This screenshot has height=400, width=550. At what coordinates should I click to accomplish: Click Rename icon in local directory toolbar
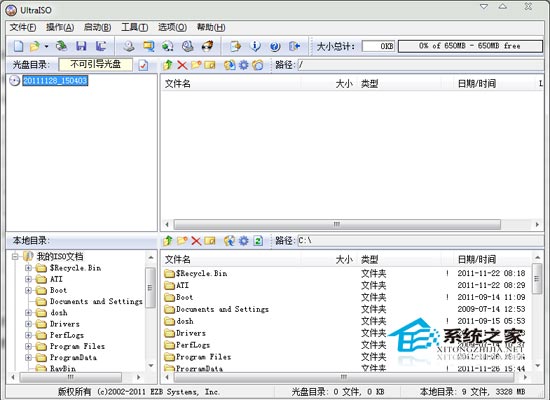point(210,241)
